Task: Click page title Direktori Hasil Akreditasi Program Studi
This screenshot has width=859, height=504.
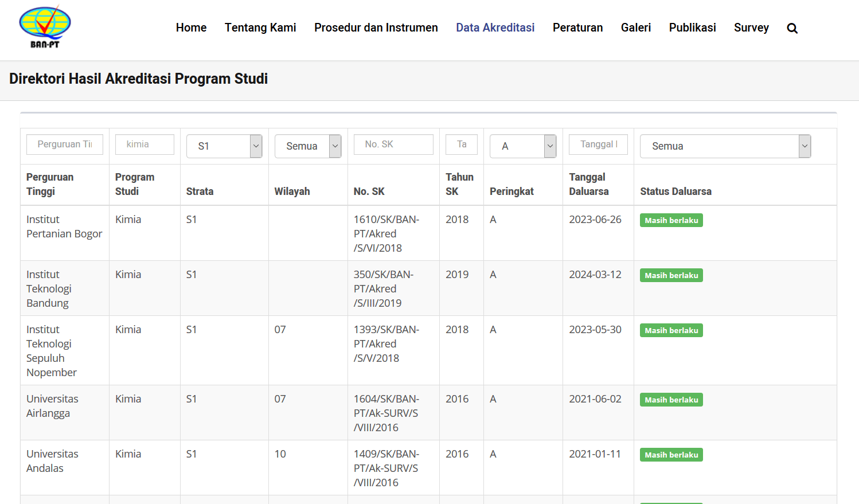Action: tap(138, 79)
